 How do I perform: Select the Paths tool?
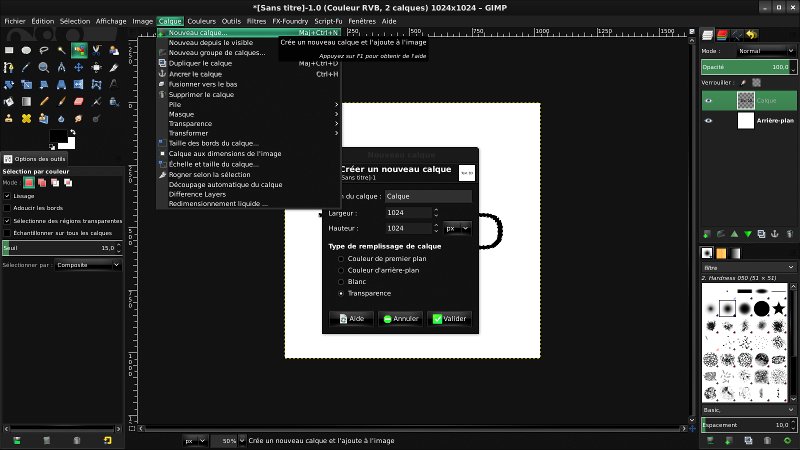tap(9, 67)
